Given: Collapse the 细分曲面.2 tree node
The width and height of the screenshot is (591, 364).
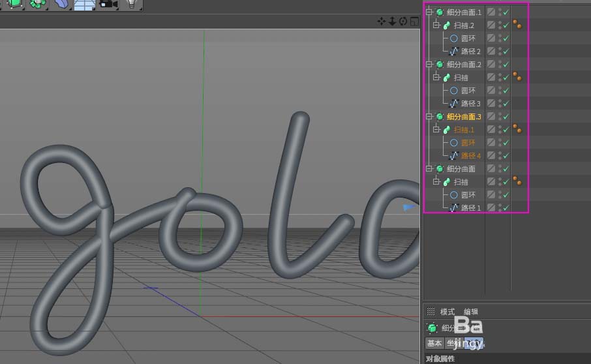Looking at the screenshot, I should 429,65.
